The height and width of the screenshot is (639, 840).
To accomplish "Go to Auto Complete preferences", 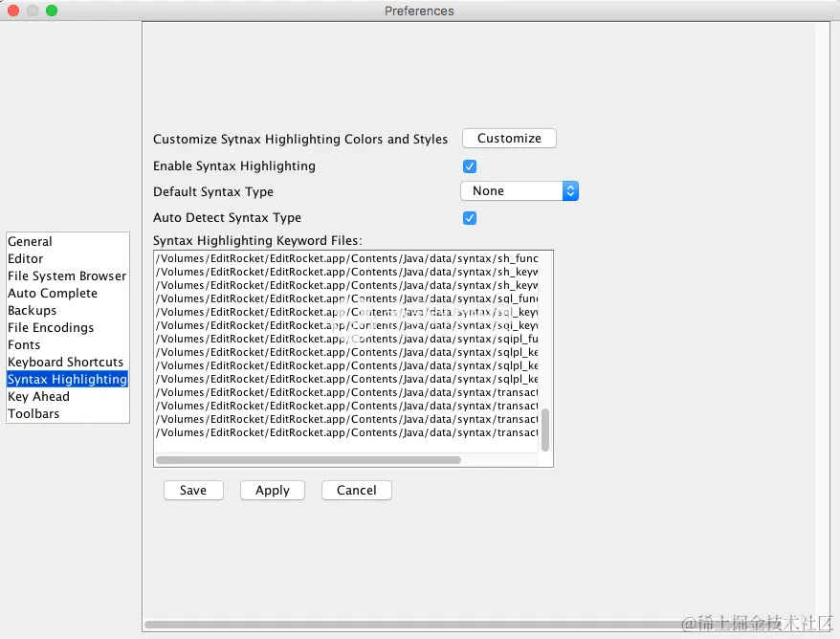I will 67,293.
